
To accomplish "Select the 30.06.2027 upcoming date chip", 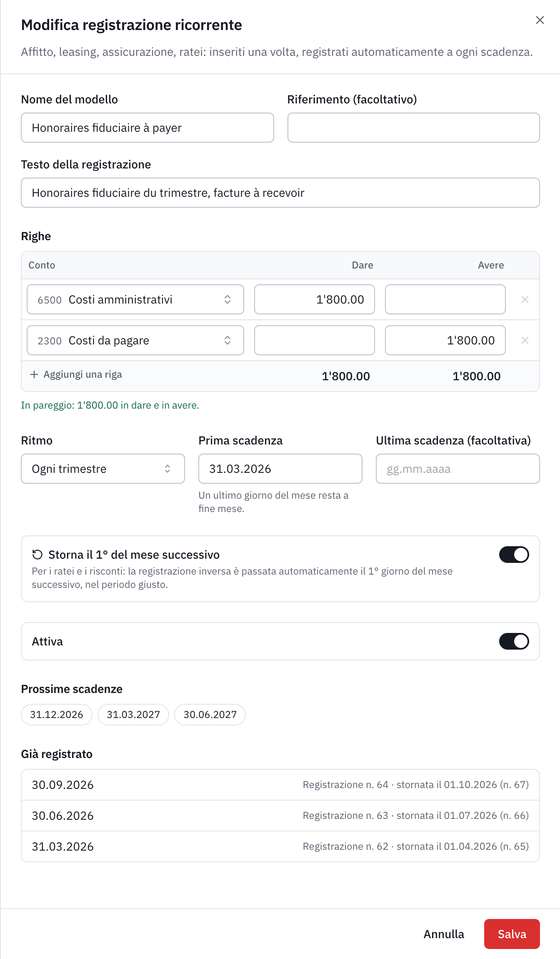I will 210,715.
